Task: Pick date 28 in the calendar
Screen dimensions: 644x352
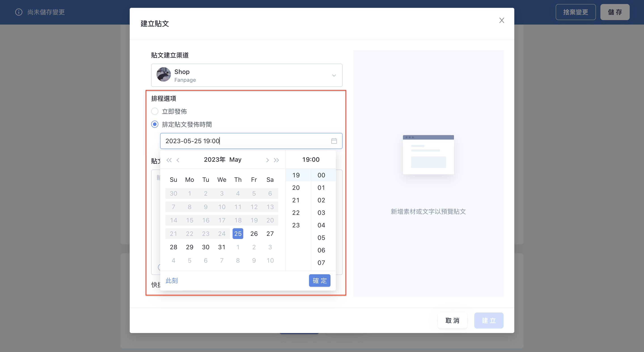Action: click(174, 247)
